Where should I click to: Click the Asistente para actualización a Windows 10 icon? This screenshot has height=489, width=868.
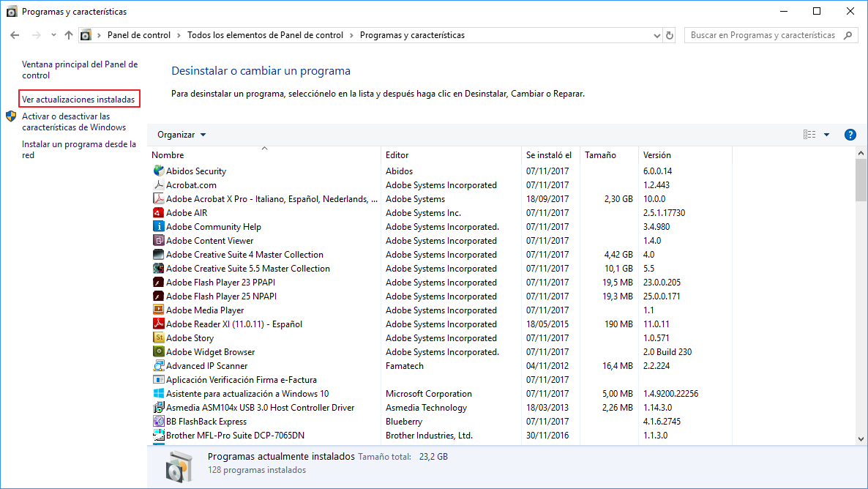[x=158, y=393]
